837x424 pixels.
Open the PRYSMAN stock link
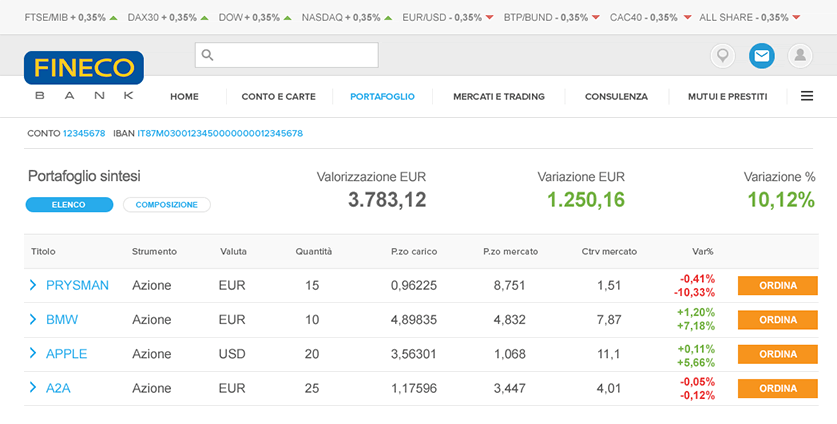click(77, 285)
